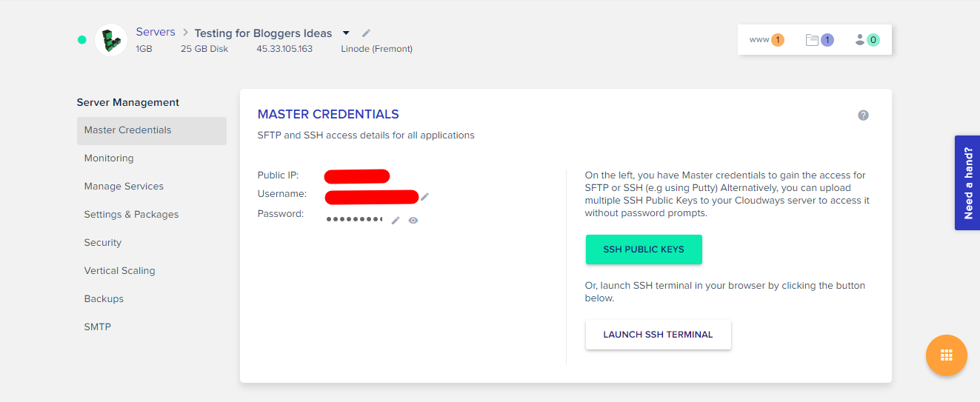Click the server avatar logo icon

[x=111, y=40]
